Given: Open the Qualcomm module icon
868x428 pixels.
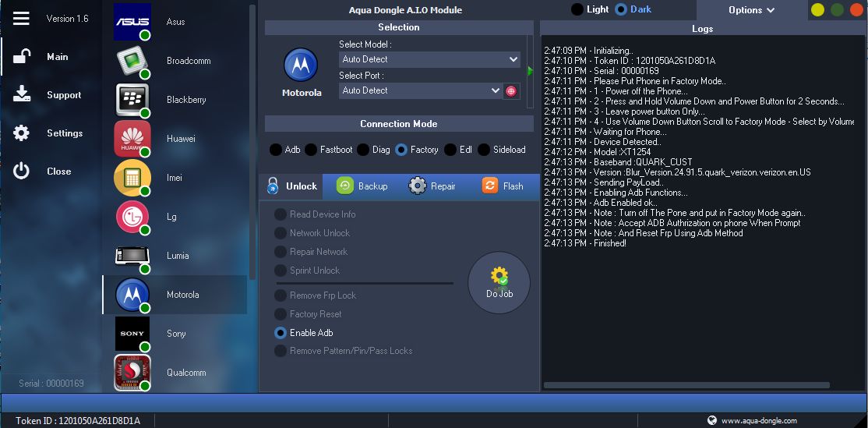Looking at the screenshot, I should pos(132,373).
